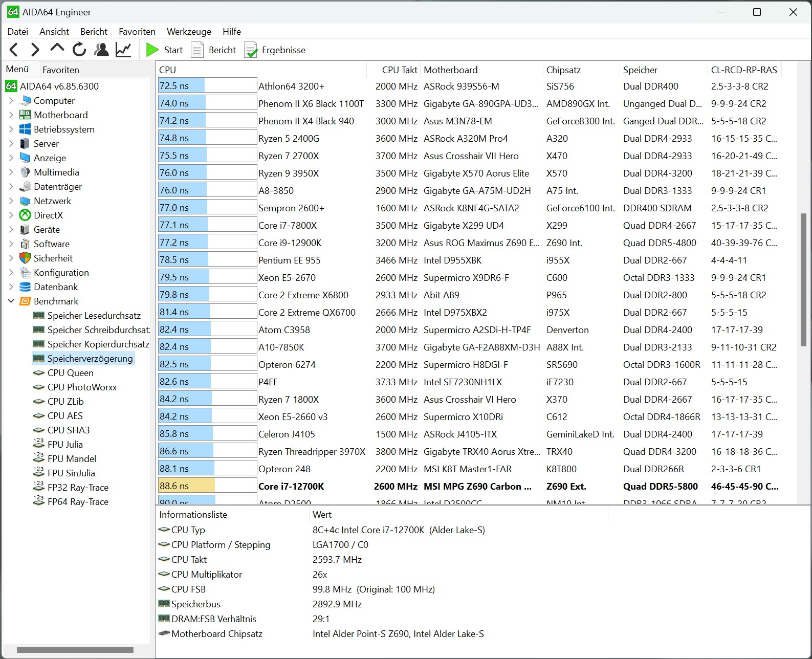Select the AIDA64 v6.85.6300 root node
Image resolution: width=812 pixels, height=659 pixels.
(x=52, y=86)
